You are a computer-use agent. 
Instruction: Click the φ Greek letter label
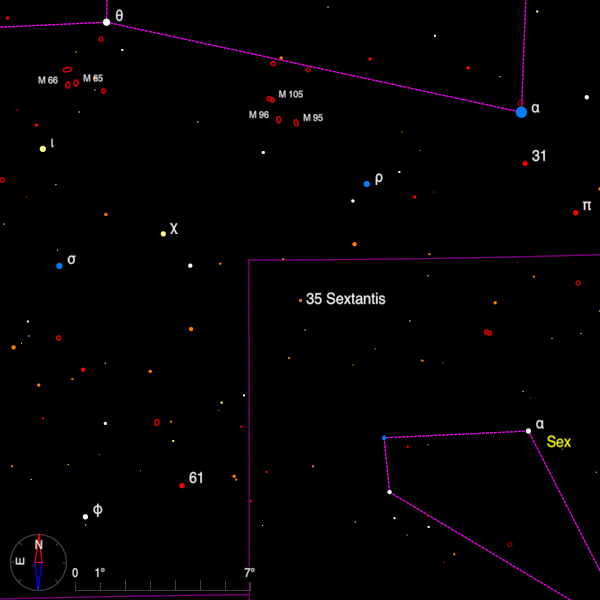tap(98, 510)
